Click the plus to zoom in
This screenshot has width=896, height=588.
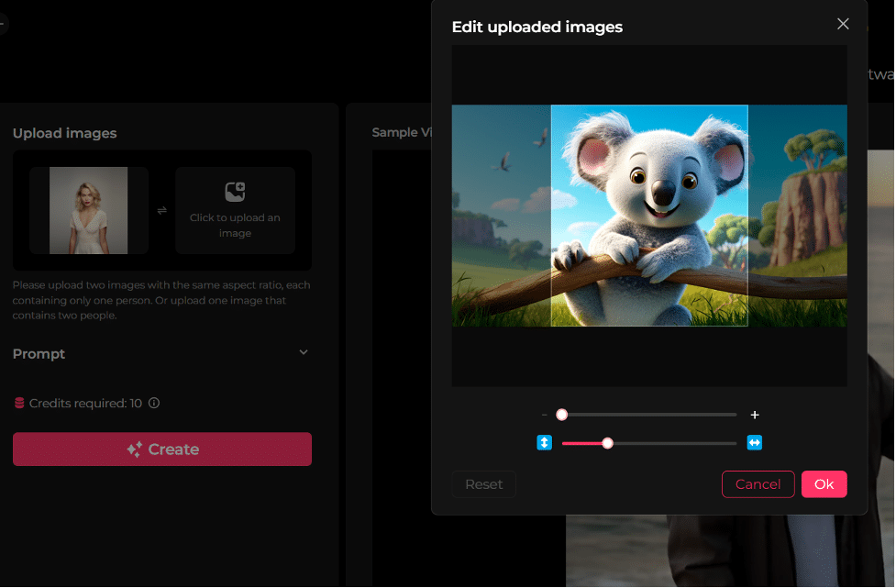[x=754, y=415]
